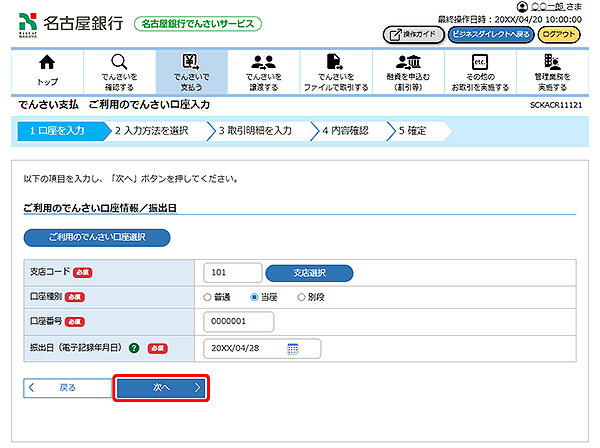This screenshot has width=600, height=448.
Task: Select 普通 account type radio button
Action: coord(208,297)
